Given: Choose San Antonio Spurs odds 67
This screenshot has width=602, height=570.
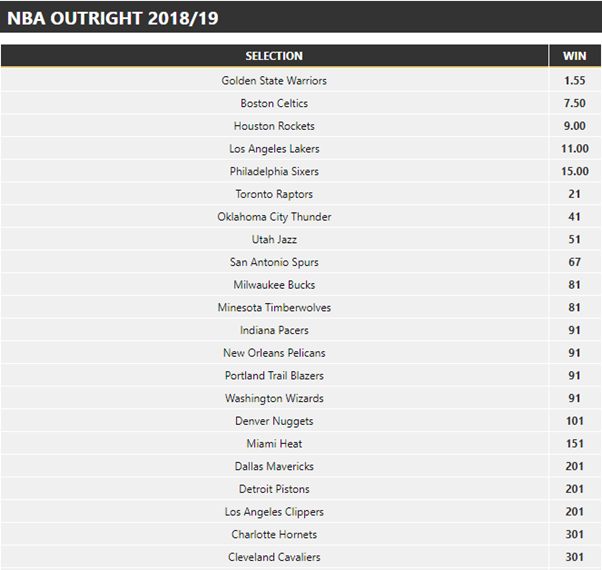Looking at the screenshot, I should (x=574, y=261).
